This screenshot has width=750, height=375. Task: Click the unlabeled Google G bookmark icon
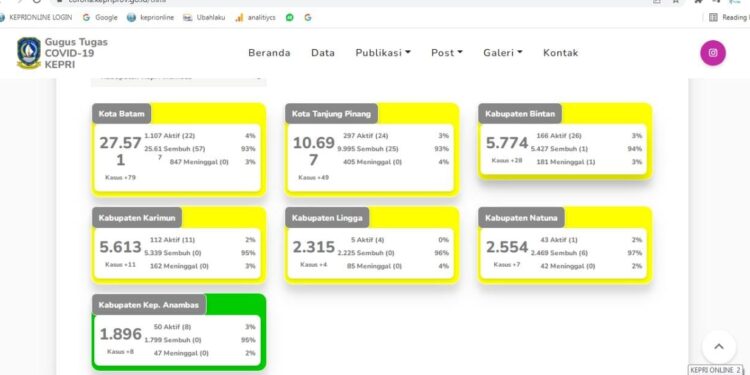[x=308, y=17]
